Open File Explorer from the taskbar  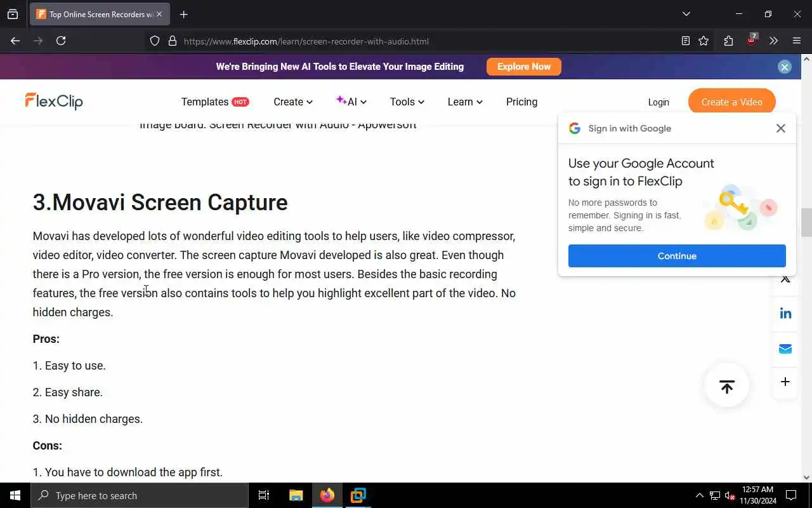(x=296, y=495)
